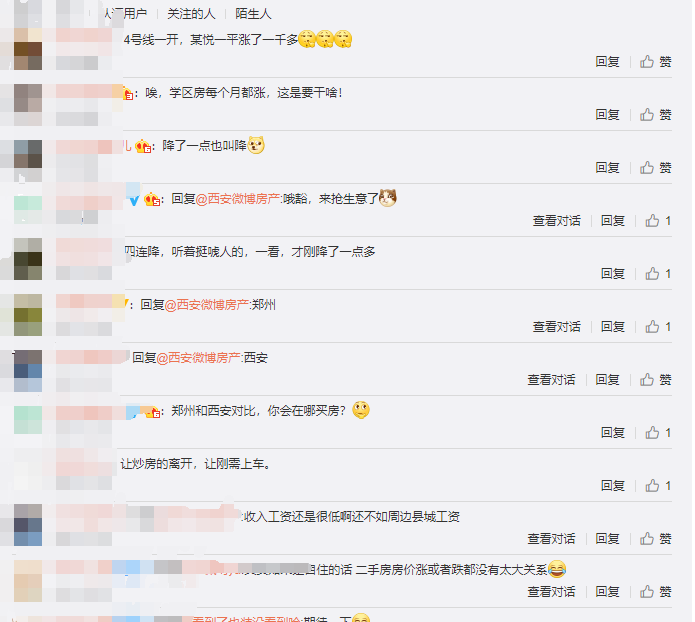Switch to 关注的人 comment filter tab
695x622 pixels.
(191, 14)
